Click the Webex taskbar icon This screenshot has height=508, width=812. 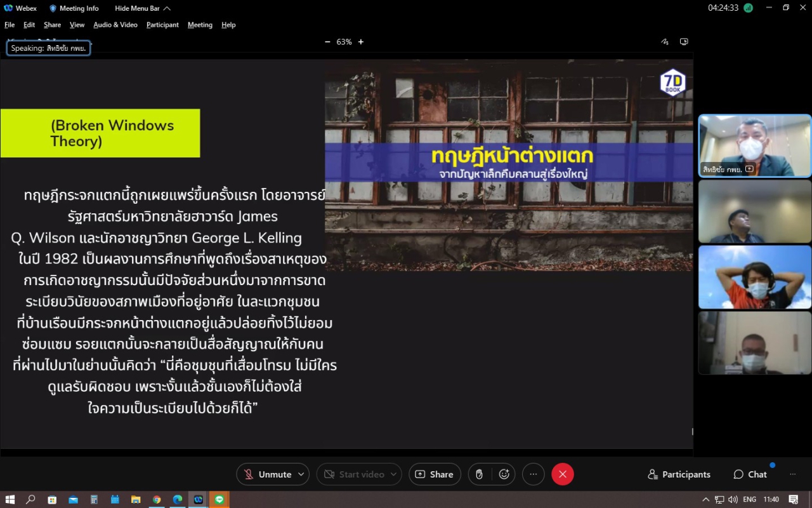click(199, 500)
